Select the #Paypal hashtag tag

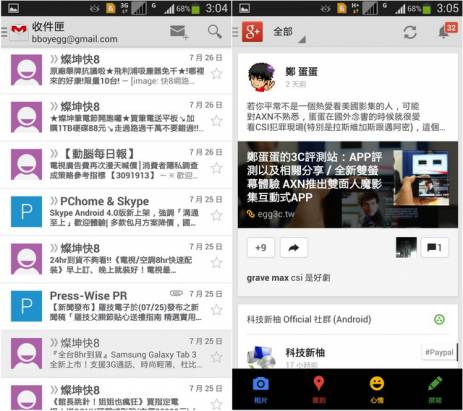click(x=439, y=352)
